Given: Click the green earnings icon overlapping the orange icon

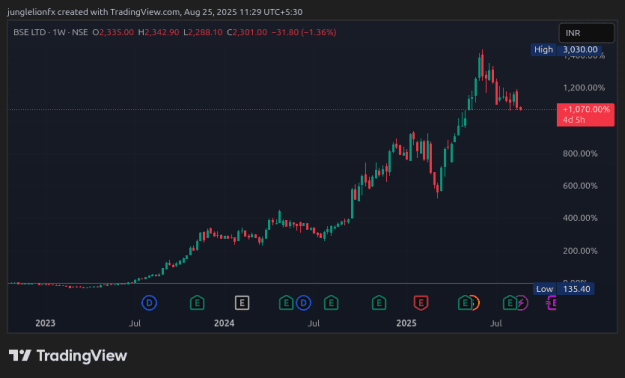Looking at the screenshot, I should click(x=464, y=303).
